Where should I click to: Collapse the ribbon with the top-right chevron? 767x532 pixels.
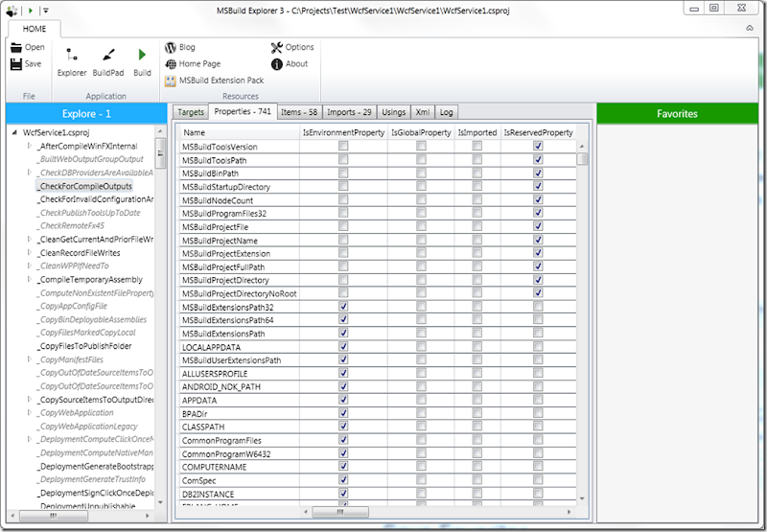point(750,28)
